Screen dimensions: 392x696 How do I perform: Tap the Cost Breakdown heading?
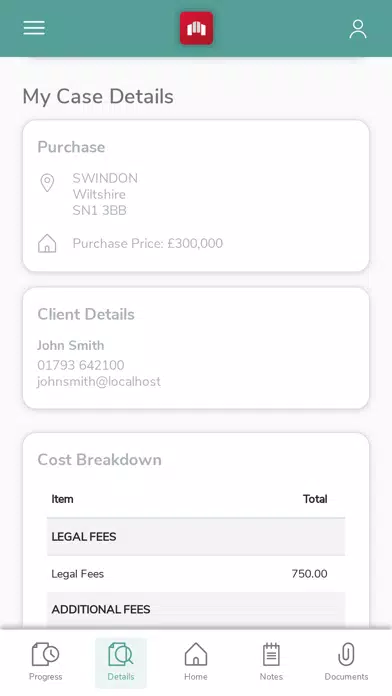[x=99, y=460]
